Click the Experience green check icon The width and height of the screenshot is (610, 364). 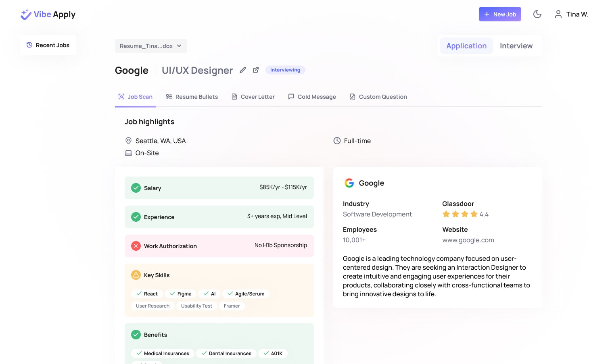136,217
